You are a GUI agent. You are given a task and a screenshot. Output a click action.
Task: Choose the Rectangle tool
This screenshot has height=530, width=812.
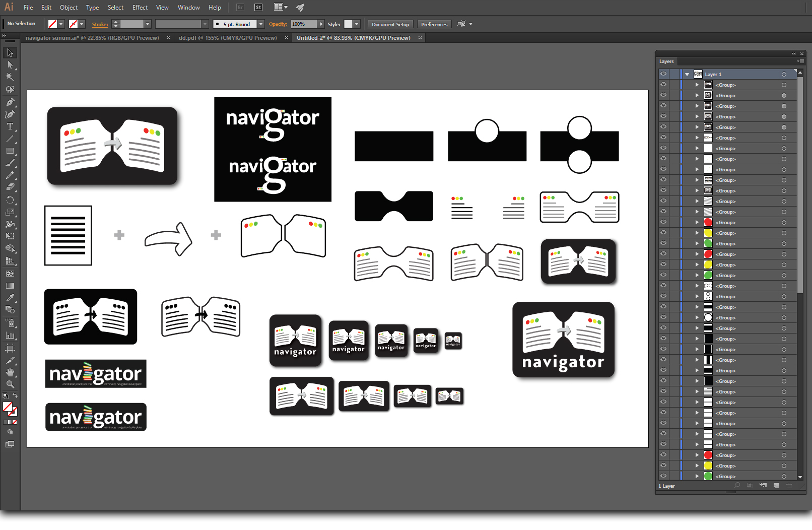tap(10, 151)
